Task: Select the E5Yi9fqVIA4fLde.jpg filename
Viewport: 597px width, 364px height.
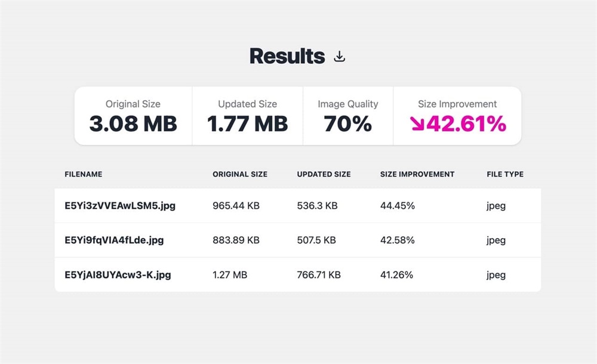Action: (x=114, y=240)
